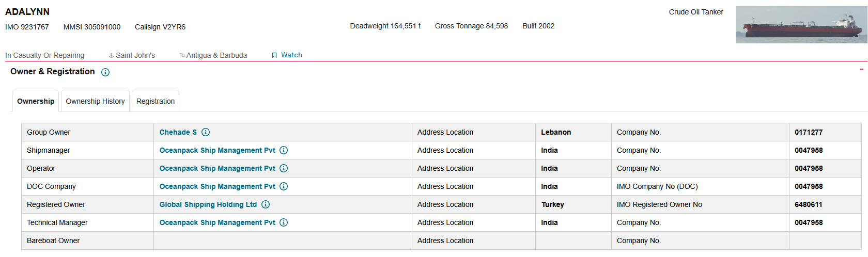Open the Global Shipping Holding Ltd link
Screen dimensions: 868x257
coord(208,204)
